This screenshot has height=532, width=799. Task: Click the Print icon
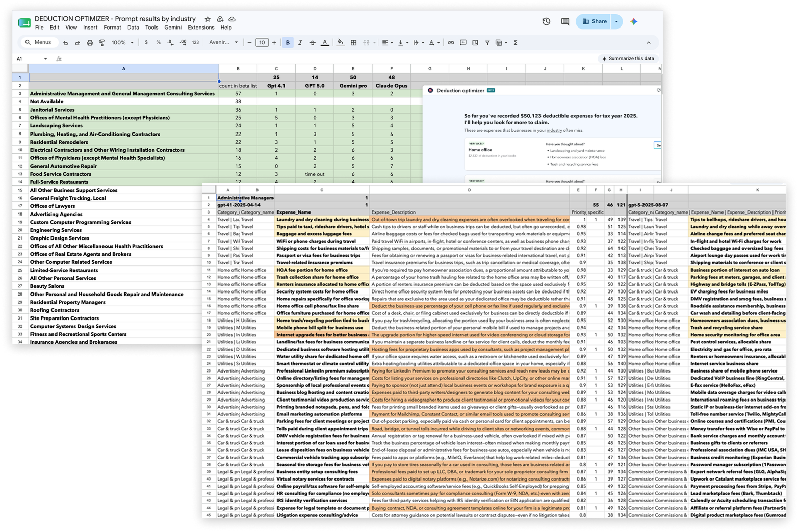point(90,43)
